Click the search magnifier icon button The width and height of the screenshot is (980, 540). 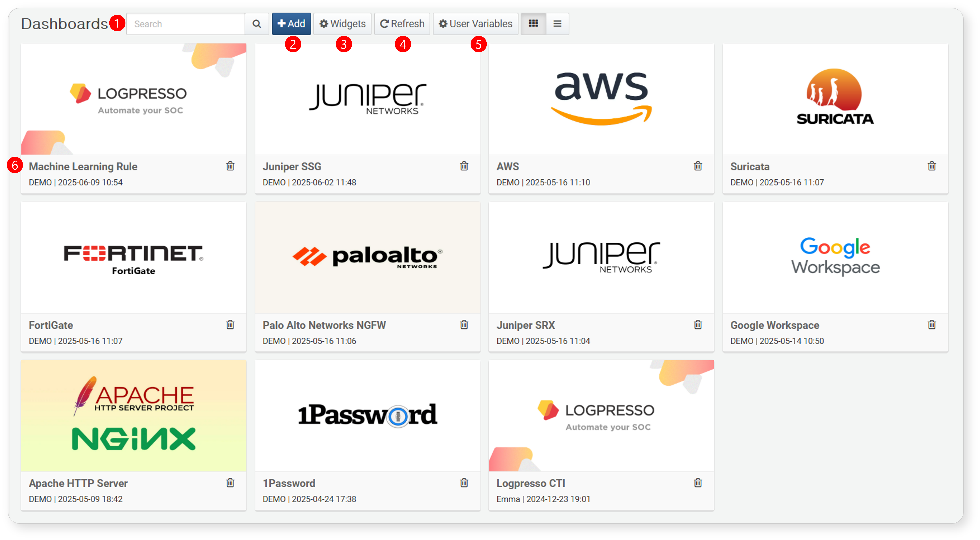[x=257, y=24]
